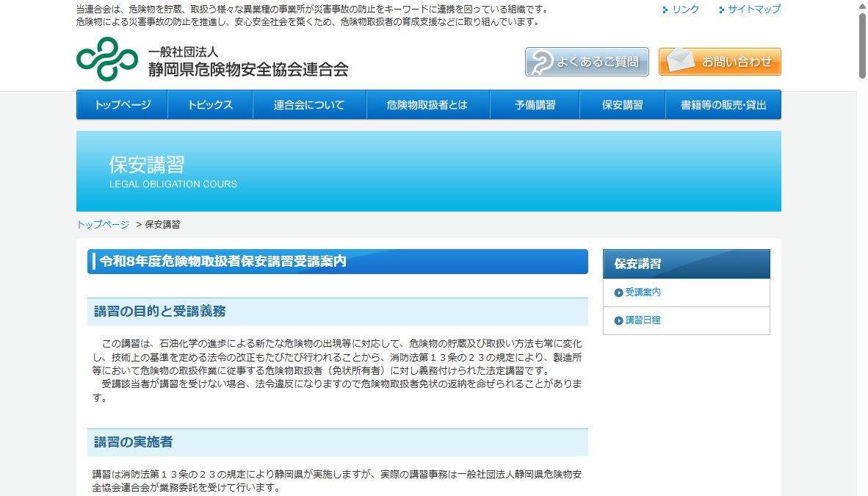Screen dimensions: 868x496
Task: Click the トップページ breadcrumb link
Action: click(103, 224)
